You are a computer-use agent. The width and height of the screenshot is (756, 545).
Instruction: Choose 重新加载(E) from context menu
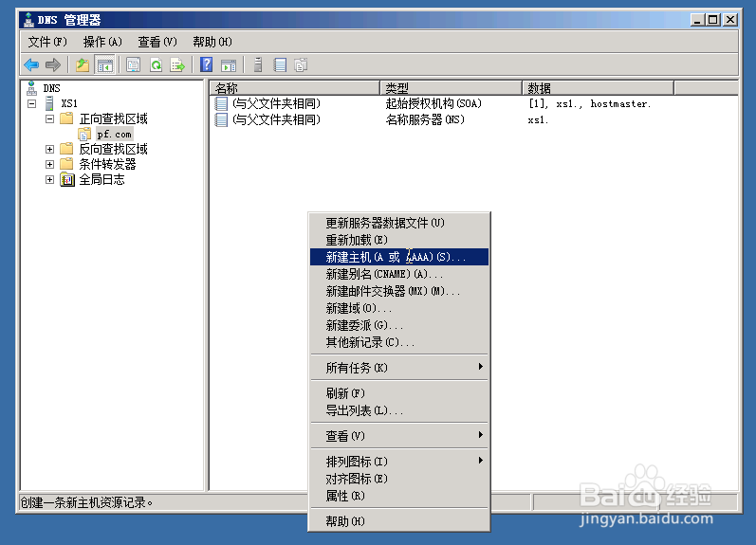(x=399, y=240)
